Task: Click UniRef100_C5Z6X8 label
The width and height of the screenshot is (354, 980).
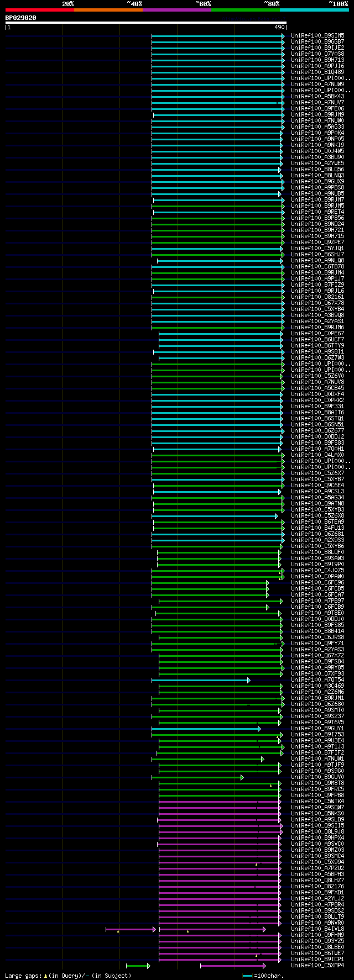Action: tap(317, 516)
